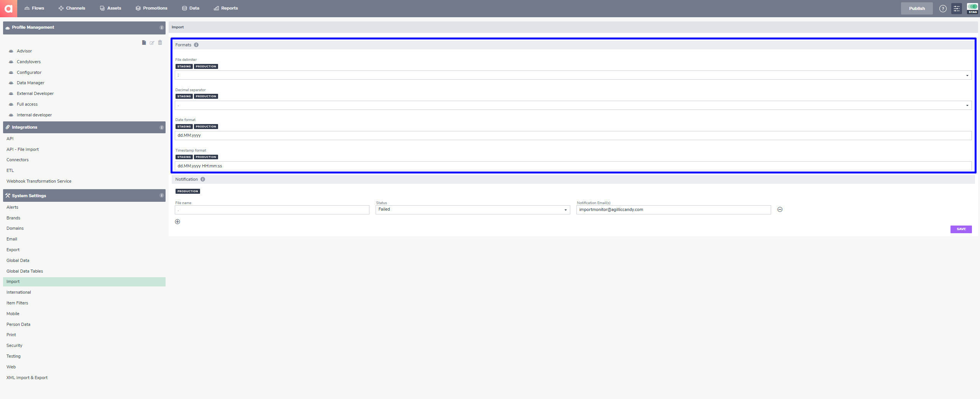The image size is (980, 399).
Task: Open the Security settings
Action: [15, 345]
